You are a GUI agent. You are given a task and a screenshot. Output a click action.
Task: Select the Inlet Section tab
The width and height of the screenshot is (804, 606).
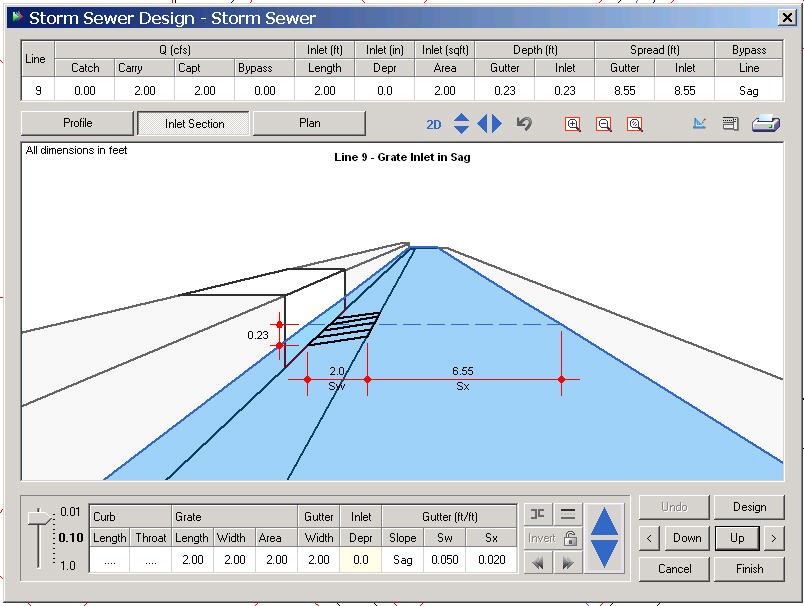pyautogui.click(x=193, y=124)
